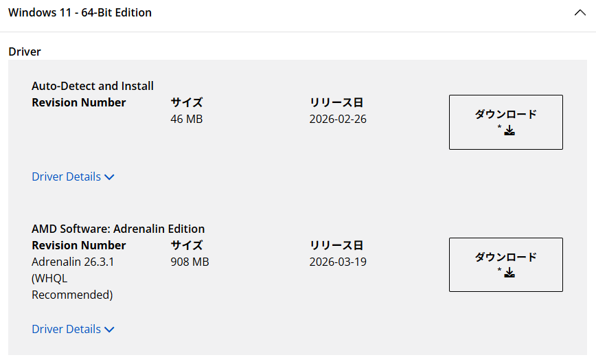This screenshot has height=364, width=596.
Task: Open Driver Details link under Auto-Detect and Install
Action: 66,177
